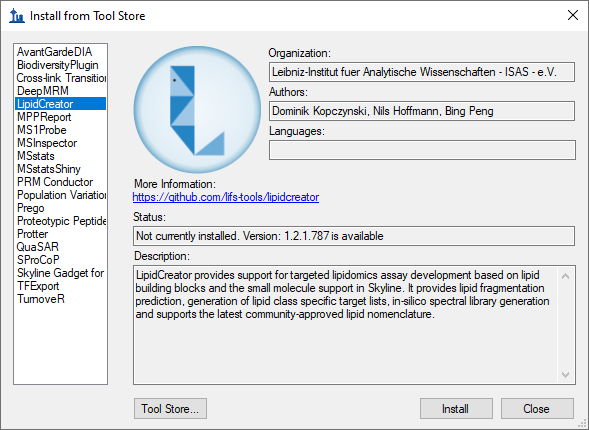Open the Tool Store... button
The height and width of the screenshot is (430, 589).
click(170, 409)
